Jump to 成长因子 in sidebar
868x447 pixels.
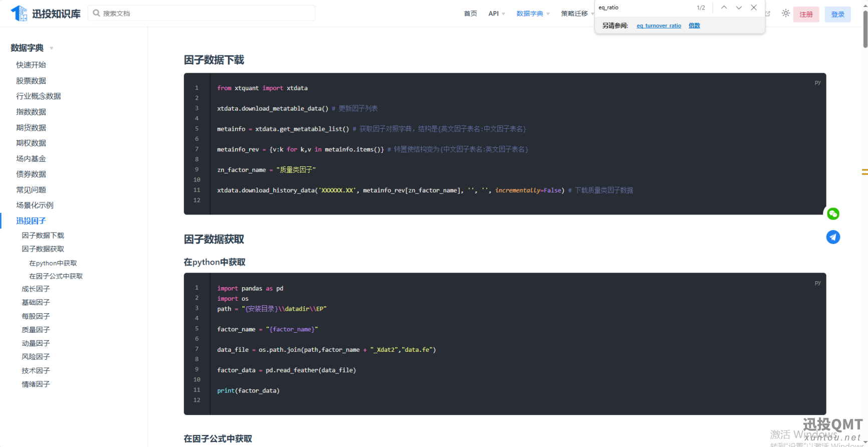click(x=36, y=289)
